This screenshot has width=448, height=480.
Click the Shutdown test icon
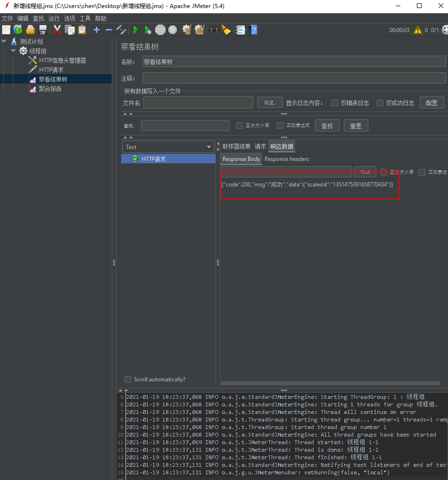(x=173, y=30)
